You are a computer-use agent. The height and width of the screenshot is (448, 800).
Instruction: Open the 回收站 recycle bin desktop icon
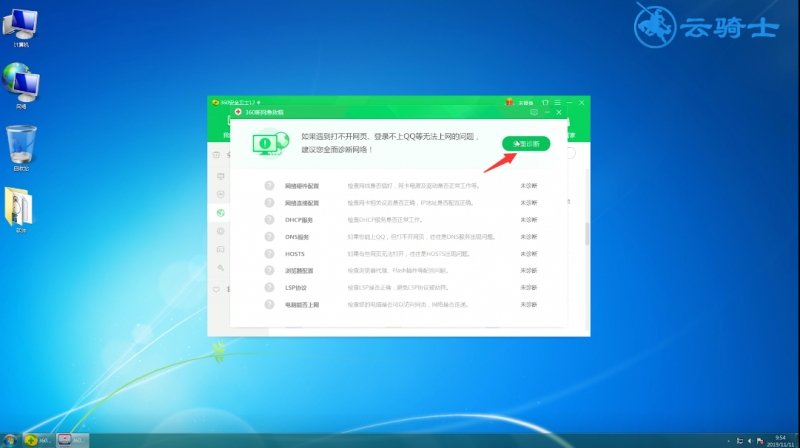[x=21, y=148]
